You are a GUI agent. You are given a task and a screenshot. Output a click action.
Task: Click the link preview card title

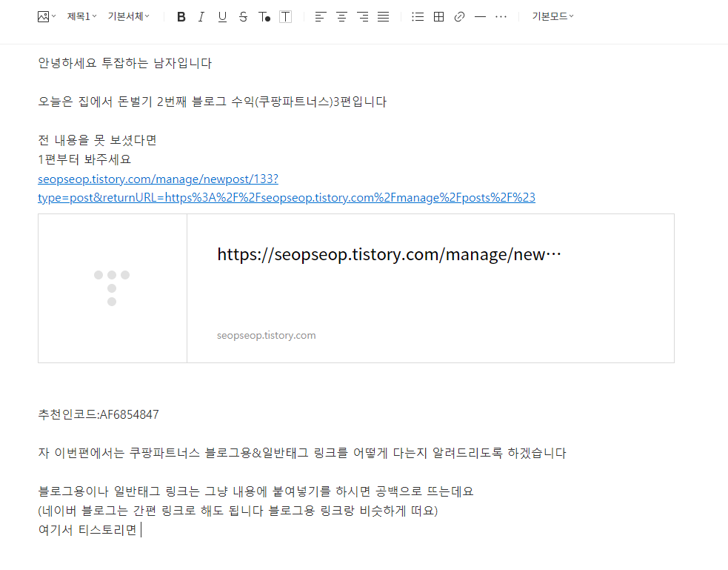click(x=389, y=254)
